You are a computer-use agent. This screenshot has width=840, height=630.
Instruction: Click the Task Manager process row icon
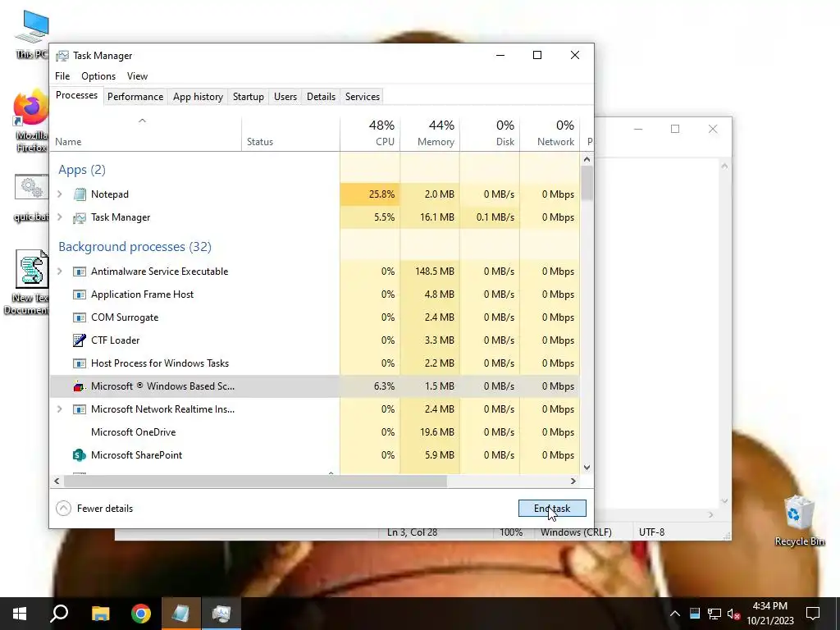(x=80, y=217)
